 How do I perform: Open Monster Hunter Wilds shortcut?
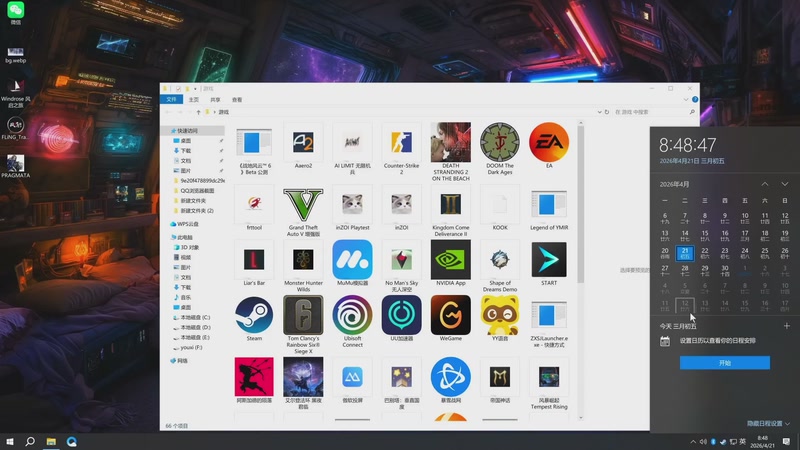pyautogui.click(x=303, y=266)
